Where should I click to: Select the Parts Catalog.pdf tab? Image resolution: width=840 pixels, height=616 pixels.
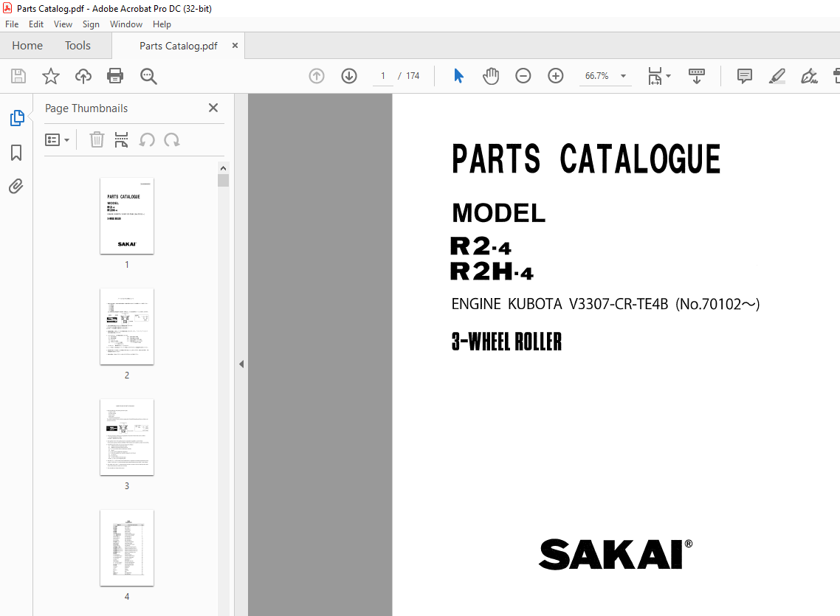click(x=179, y=46)
